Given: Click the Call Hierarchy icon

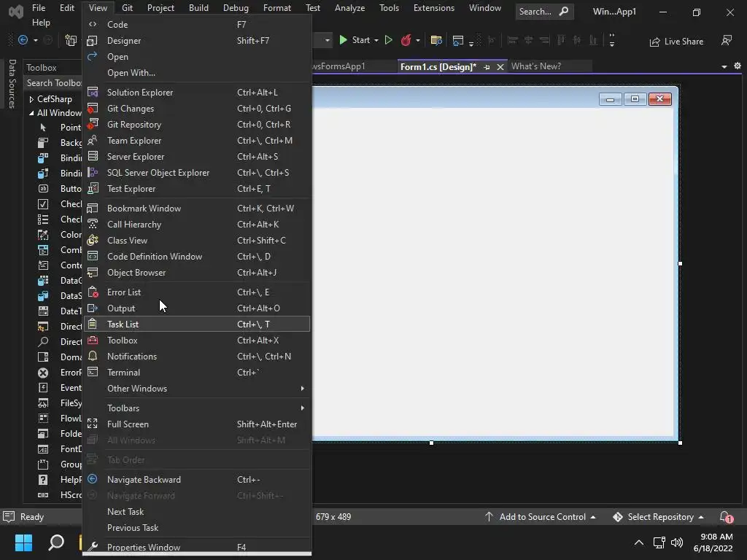Looking at the screenshot, I should tap(93, 225).
